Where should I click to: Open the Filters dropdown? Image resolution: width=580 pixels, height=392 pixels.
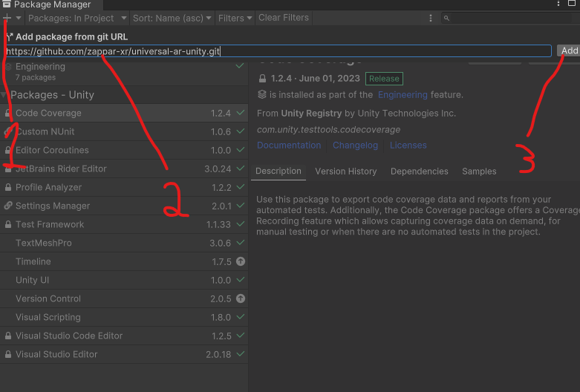tap(235, 18)
